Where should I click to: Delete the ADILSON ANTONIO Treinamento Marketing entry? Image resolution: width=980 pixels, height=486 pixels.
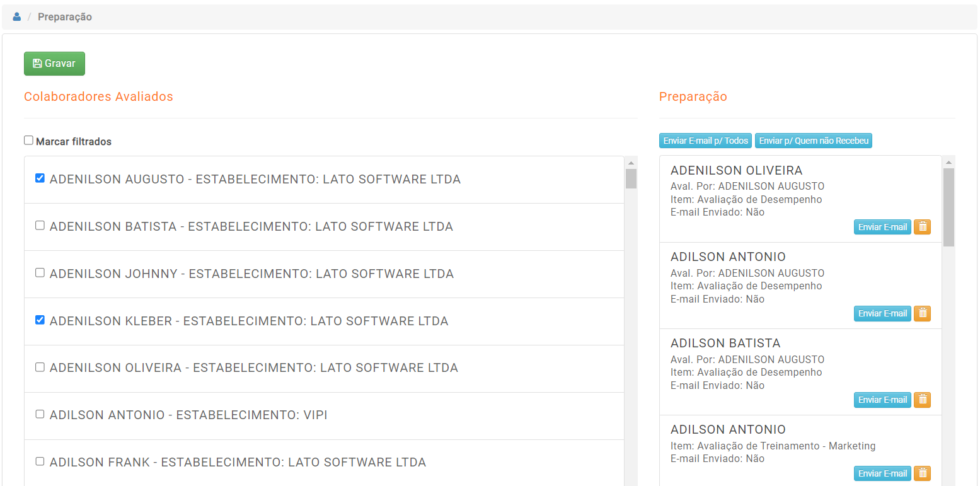click(922, 473)
